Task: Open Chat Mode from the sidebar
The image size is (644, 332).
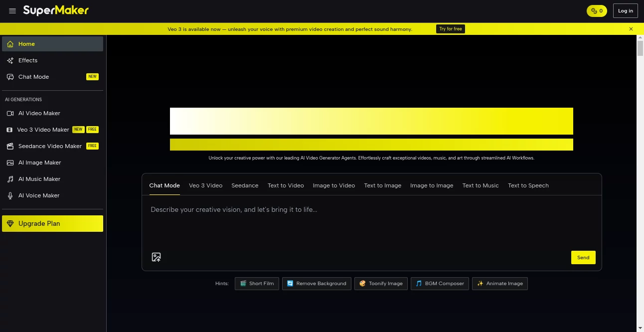Action: [x=33, y=77]
